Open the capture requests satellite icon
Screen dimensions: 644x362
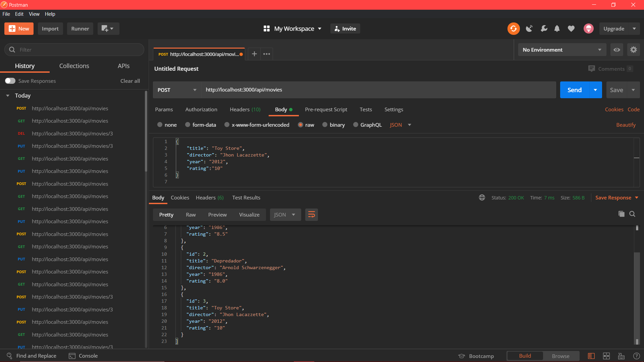(x=529, y=29)
